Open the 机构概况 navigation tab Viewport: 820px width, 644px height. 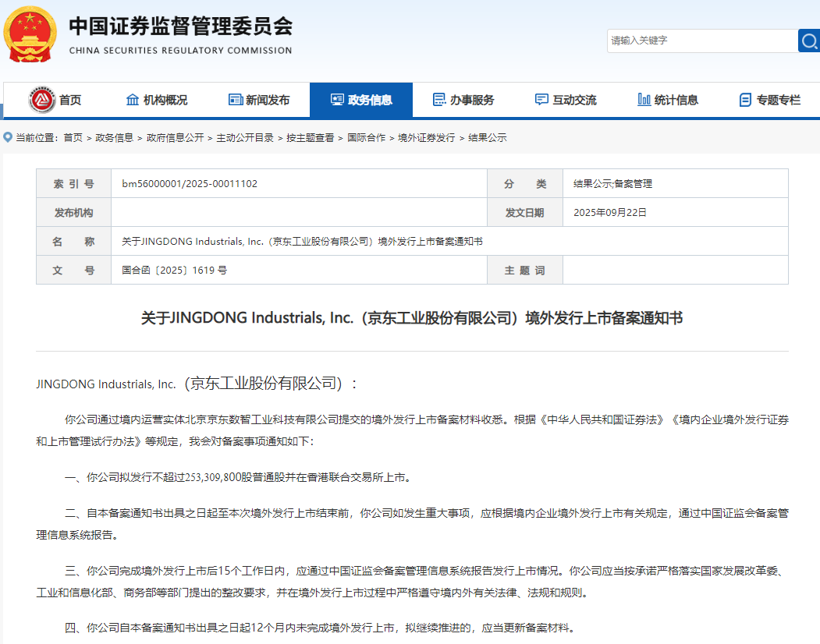pyautogui.click(x=165, y=100)
